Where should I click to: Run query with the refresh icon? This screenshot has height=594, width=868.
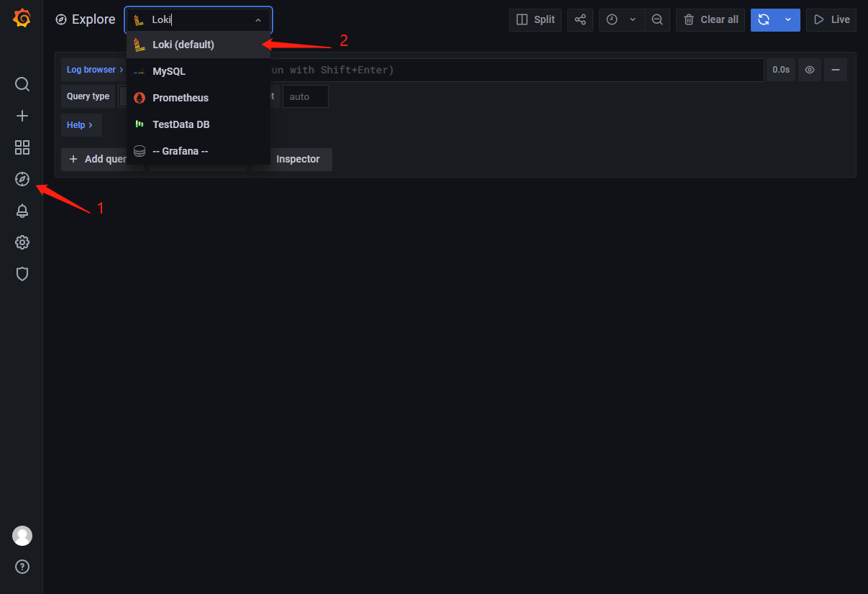(x=764, y=20)
